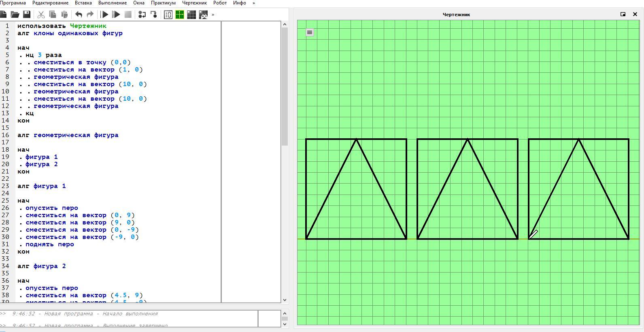The image size is (644, 332).
Task: Open the variables window icon
Action: tap(168, 15)
